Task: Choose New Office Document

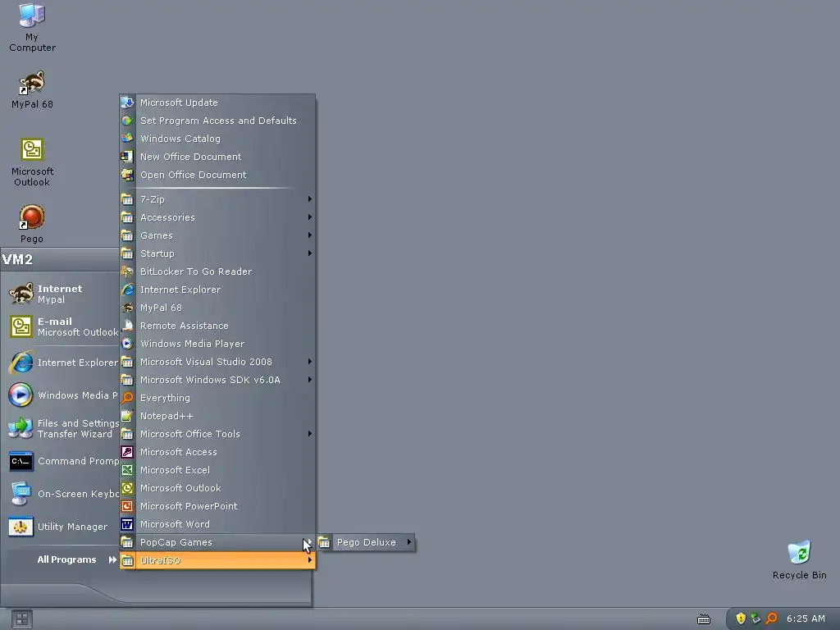Action: click(x=217, y=157)
